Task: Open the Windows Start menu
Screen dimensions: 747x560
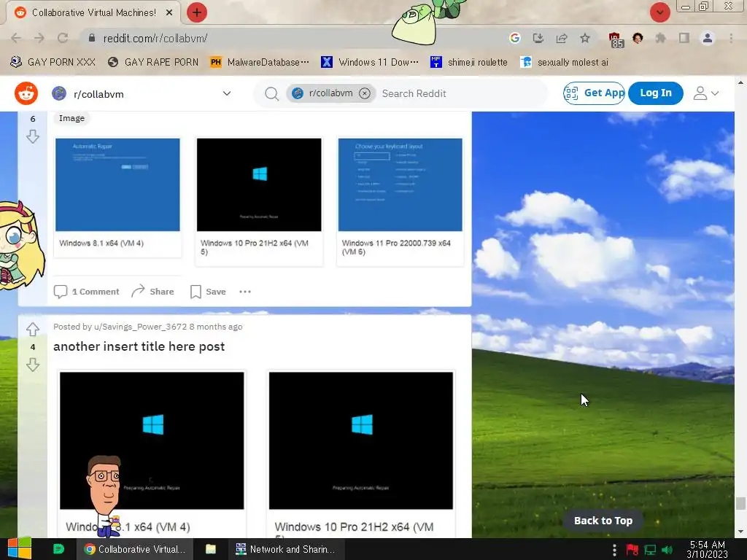Action: (20, 549)
